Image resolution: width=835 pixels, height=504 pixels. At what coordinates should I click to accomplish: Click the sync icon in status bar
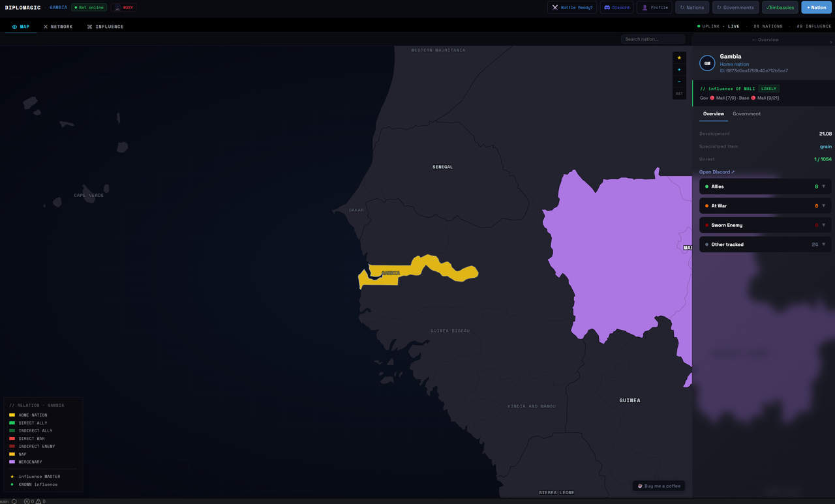coord(14,501)
